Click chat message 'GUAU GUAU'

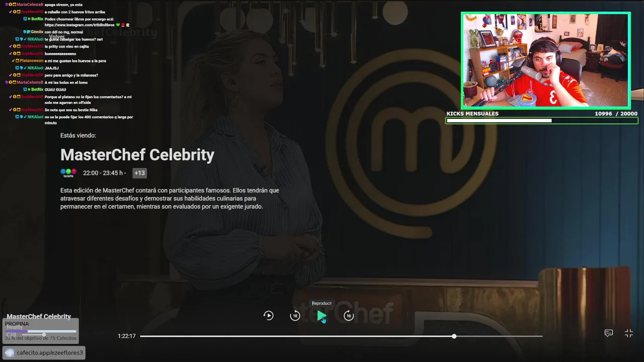pos(55,89)
